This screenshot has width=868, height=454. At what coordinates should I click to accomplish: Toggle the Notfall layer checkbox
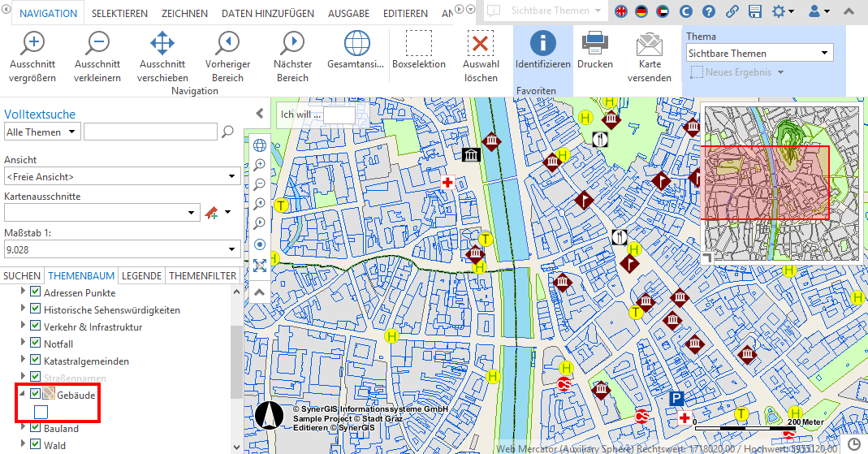pos(36,343)
